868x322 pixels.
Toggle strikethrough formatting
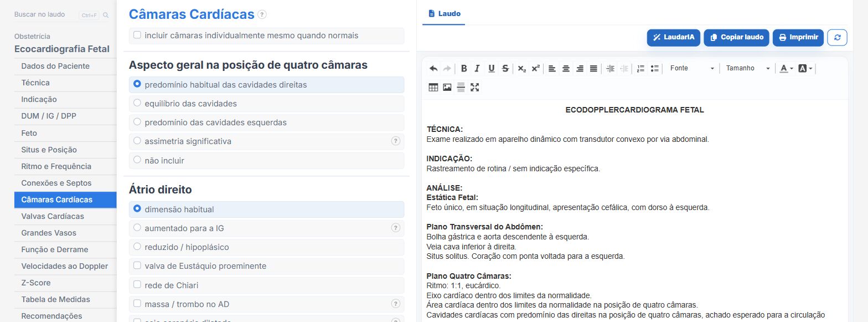[505, 69]
